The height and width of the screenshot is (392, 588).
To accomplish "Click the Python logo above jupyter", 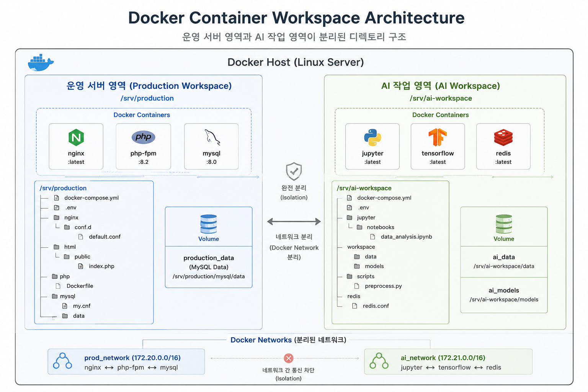I will click(x=372, y=137).
